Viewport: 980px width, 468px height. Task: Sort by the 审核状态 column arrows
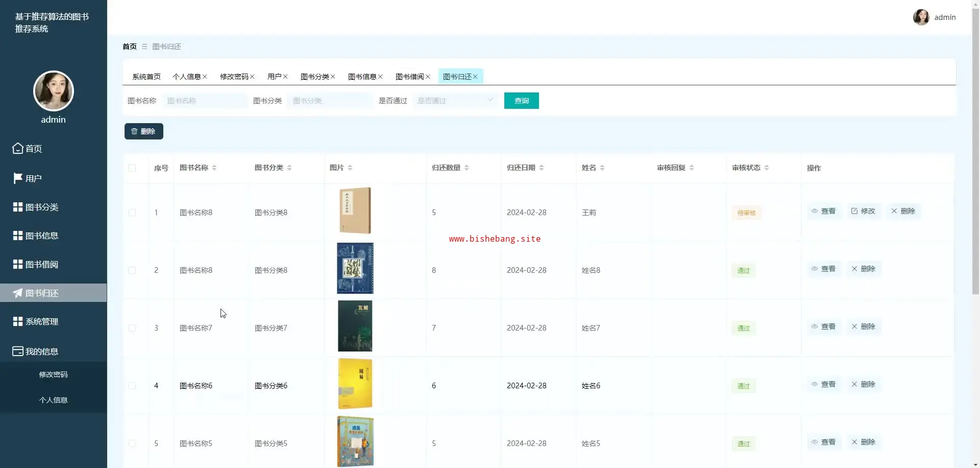tap(767, 168)
